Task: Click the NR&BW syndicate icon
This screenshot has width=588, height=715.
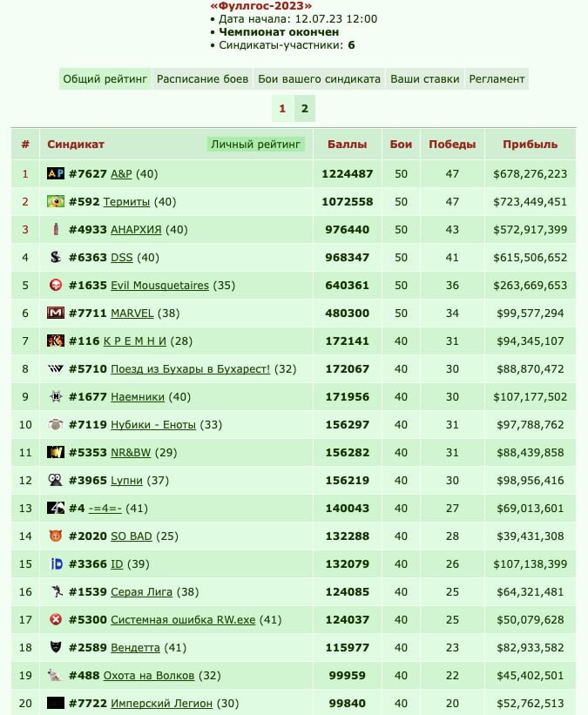Action: coord(56,452)
